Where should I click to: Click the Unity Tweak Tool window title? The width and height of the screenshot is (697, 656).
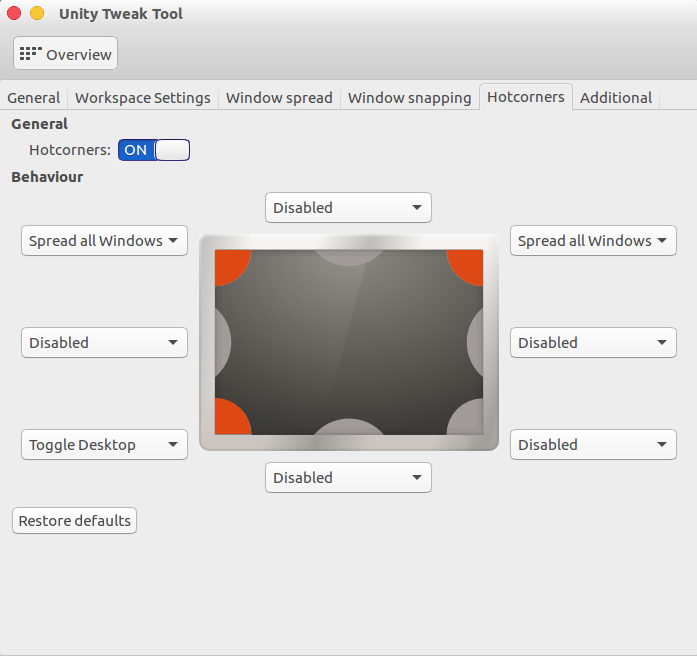pos(121,14)
